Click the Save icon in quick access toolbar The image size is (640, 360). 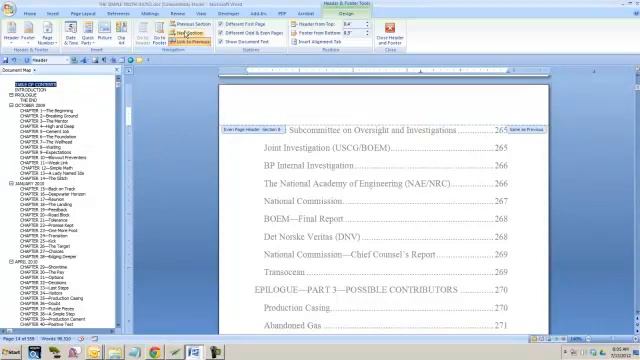click(x=5, y=60)
